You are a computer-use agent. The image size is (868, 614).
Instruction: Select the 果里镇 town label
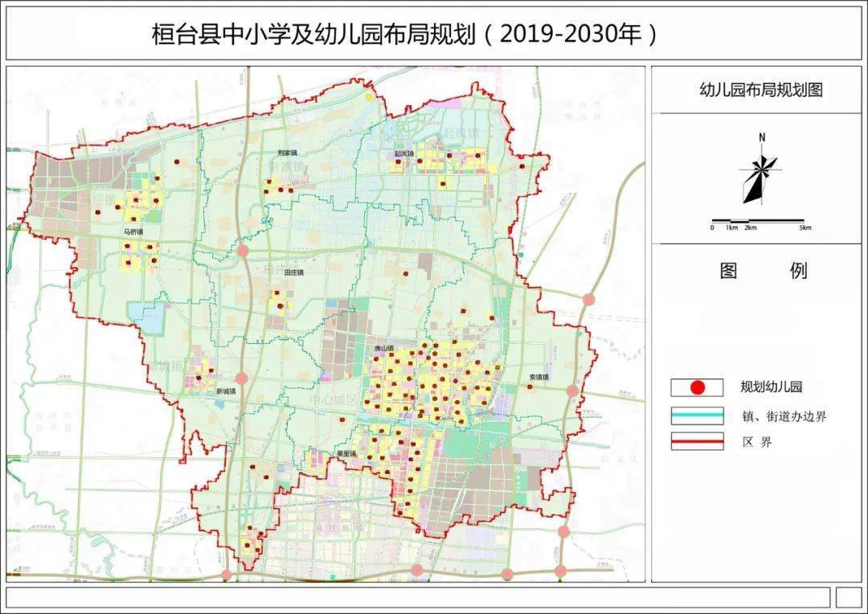[x=346, y=454]
